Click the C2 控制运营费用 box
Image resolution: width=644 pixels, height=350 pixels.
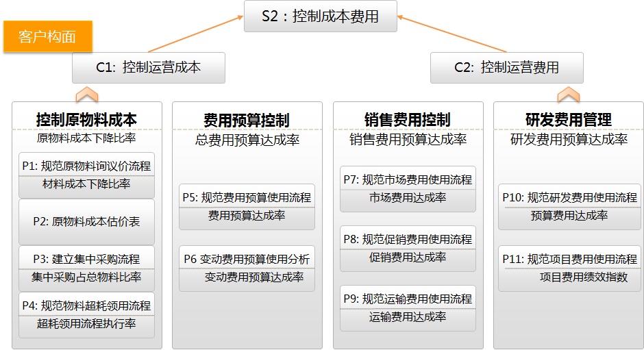506,67
